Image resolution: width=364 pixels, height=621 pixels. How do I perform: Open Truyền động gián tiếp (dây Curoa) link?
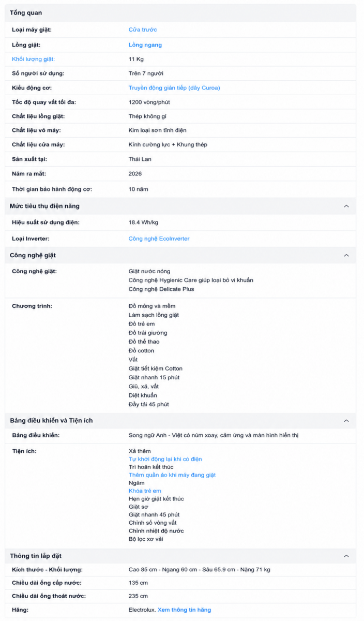click(174, 88)
